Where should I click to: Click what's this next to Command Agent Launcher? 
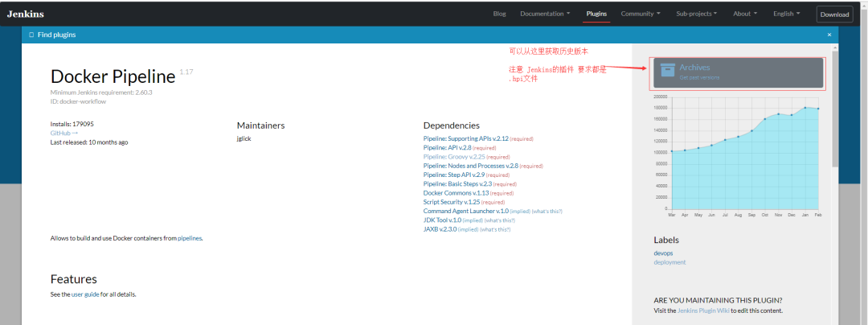coord(547,211)
